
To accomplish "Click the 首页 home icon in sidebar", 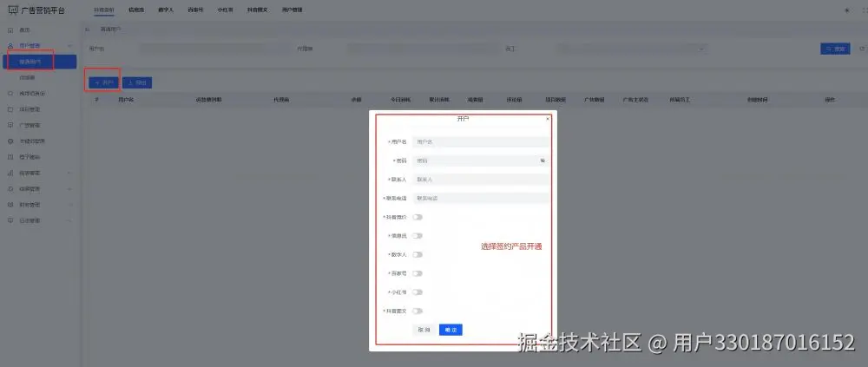I will click(10, 29).
